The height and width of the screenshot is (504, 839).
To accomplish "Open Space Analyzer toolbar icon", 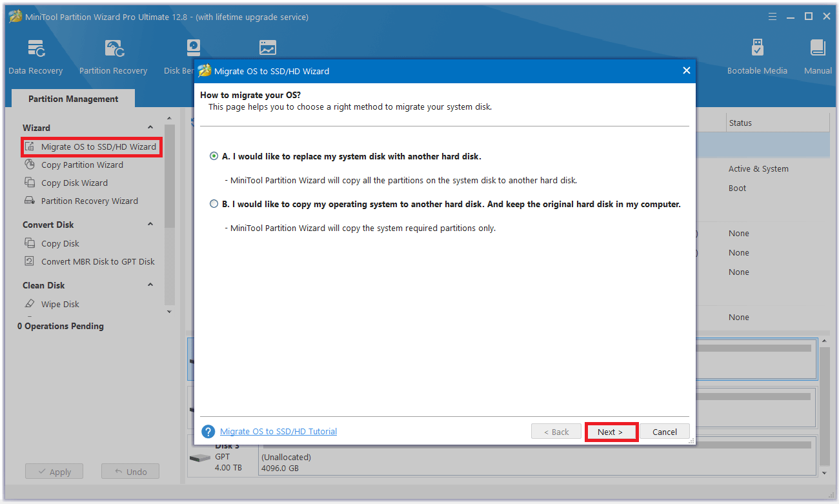I will pyautogui.click(x=267, y=48).
